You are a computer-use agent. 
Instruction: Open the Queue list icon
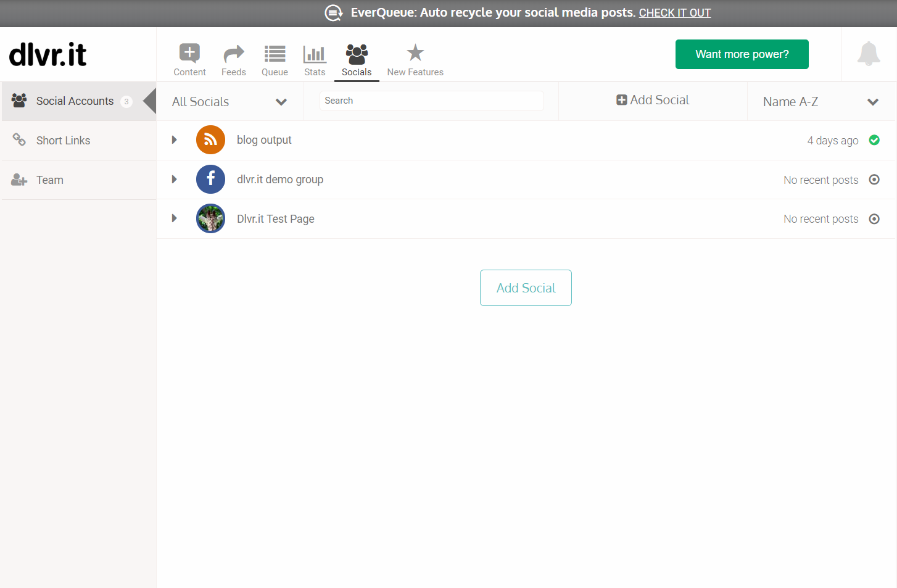pos(275,54)
